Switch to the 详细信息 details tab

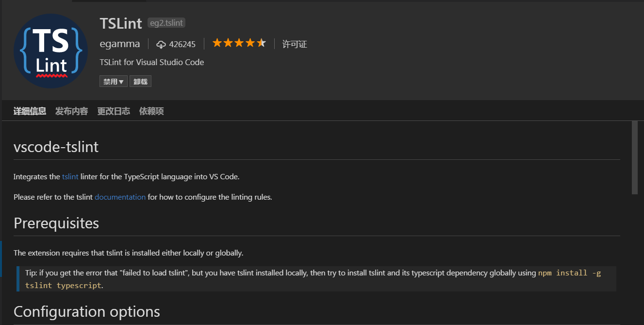tap(30, 111)
